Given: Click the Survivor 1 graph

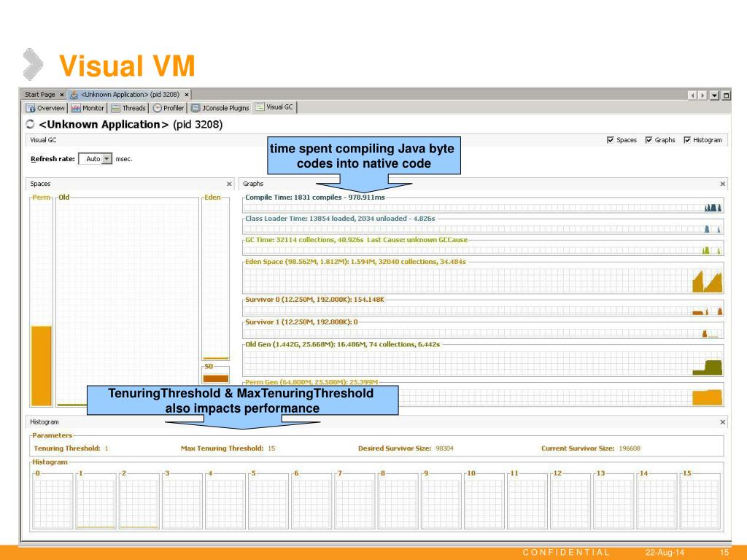Looking at the screenshot, I should click(483, 330).
